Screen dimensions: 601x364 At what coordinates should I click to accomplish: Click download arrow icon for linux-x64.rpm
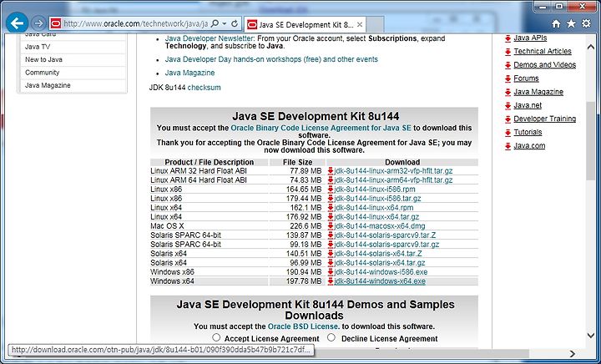coord(330,208)
